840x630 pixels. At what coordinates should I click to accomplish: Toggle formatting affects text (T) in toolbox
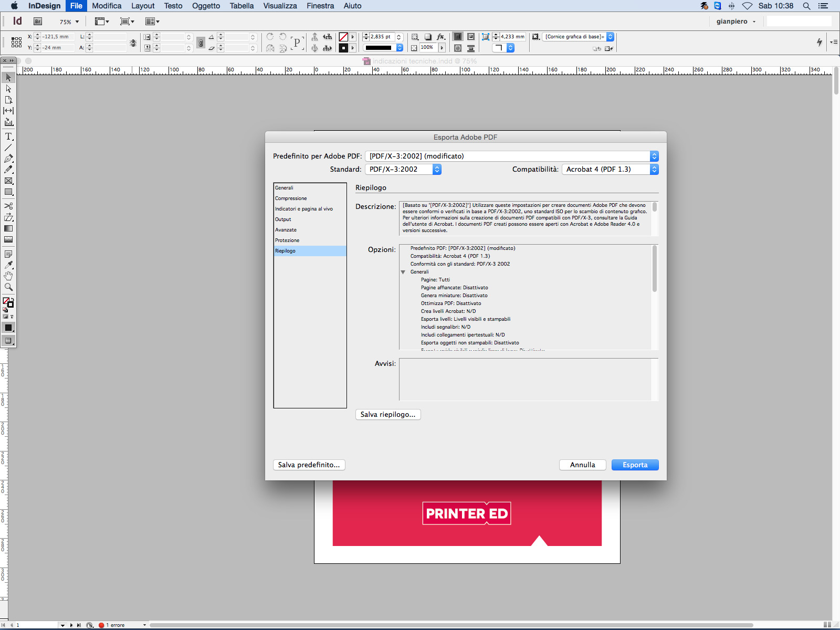[x=12, y=317]
